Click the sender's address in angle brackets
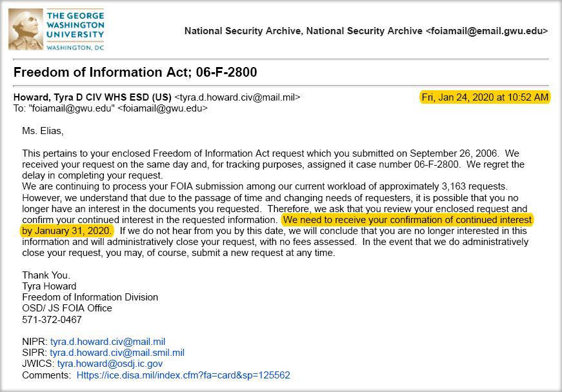 pos(237,97)
